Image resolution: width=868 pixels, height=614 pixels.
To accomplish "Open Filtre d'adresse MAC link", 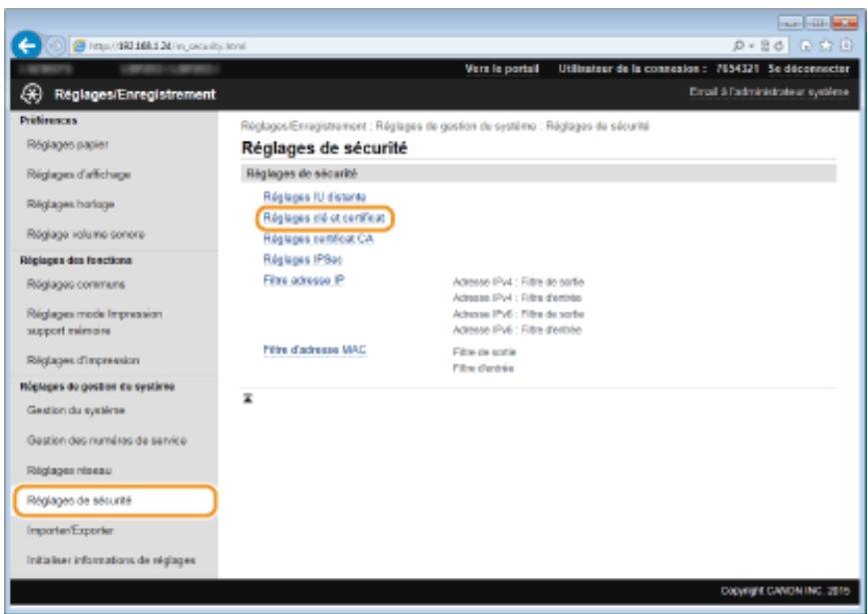I will pyautogui.click(x=314, y=350).
